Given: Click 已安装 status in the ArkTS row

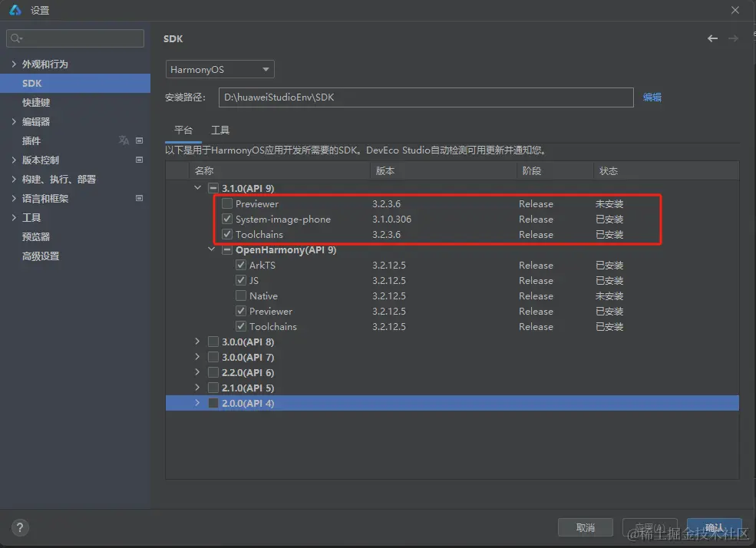Looking at the screenshot, I should pyautogui.click(x=609, y=265).
